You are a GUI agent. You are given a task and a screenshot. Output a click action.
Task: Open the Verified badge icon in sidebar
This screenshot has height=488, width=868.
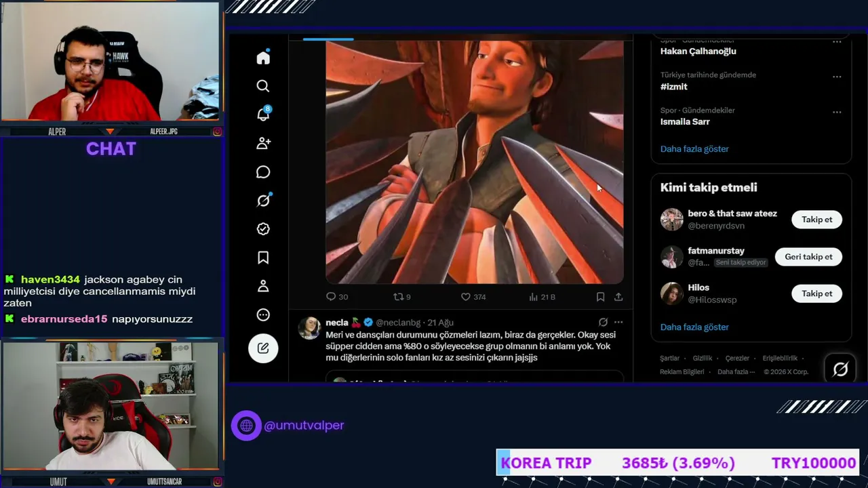(263, 229)
